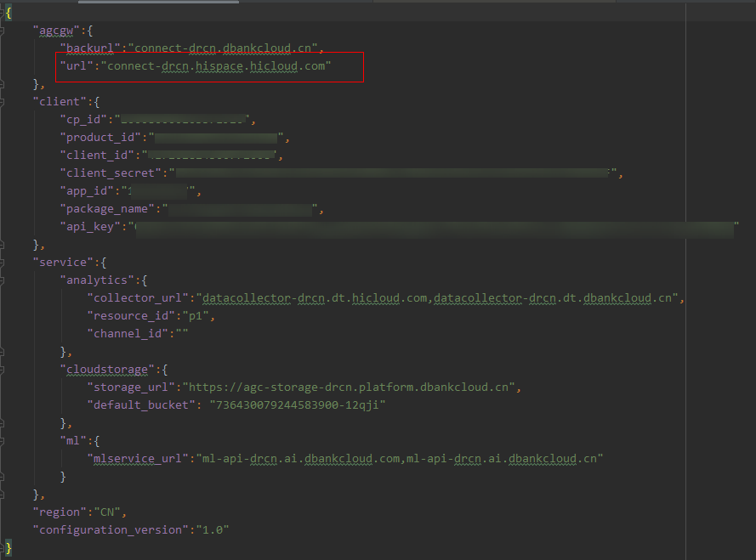Click the fold end marker at the final closing brace
The width and height of the screenshot is (756, 560).
pos(2,548)
